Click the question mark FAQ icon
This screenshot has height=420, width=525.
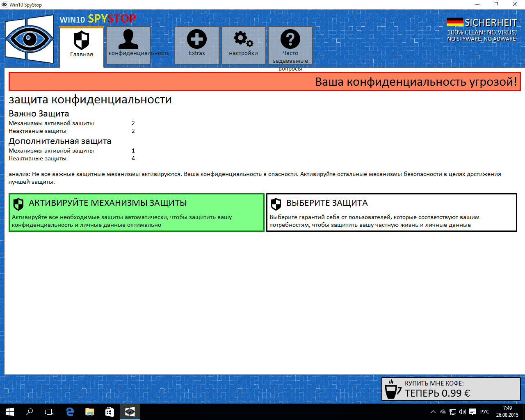pyautogui.click(x=290, y=39)
